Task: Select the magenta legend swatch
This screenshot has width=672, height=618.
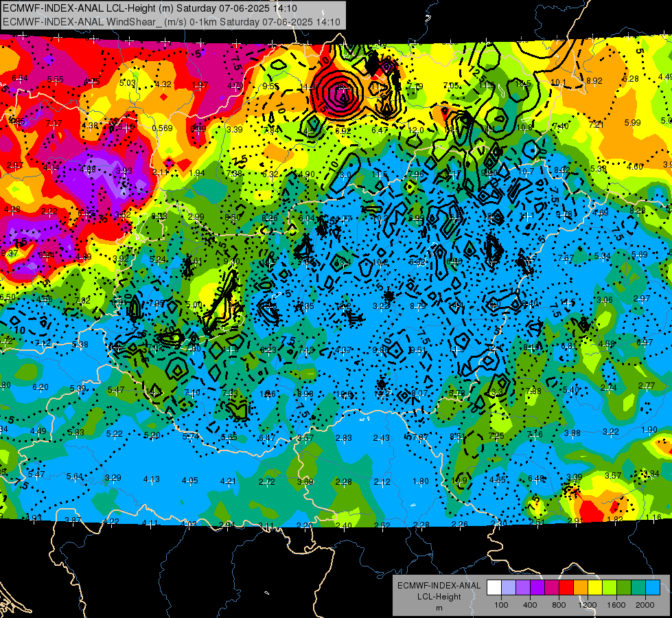Action: coord(552,588)
